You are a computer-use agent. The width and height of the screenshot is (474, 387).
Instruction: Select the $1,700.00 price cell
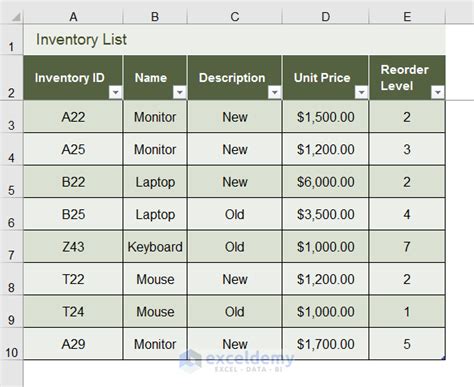(x=326, y=344)
